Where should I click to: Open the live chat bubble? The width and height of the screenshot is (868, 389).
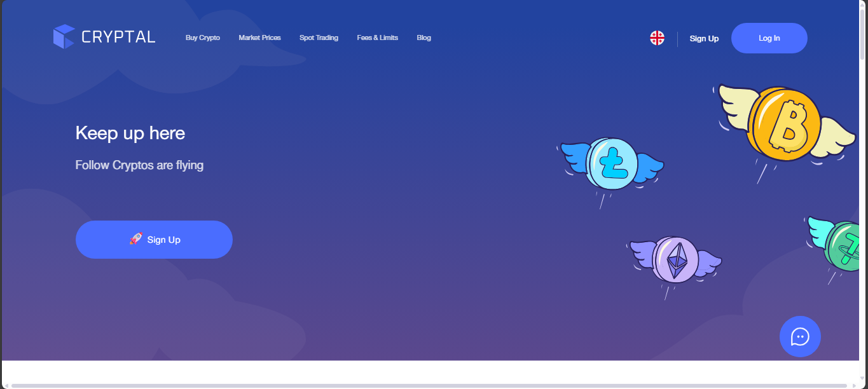pos(800,337)
